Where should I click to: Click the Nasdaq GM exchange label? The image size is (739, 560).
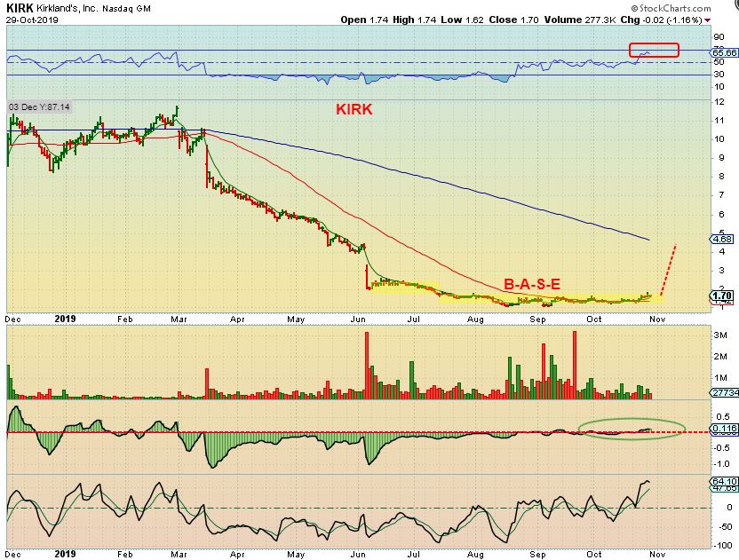coord(127,9)
